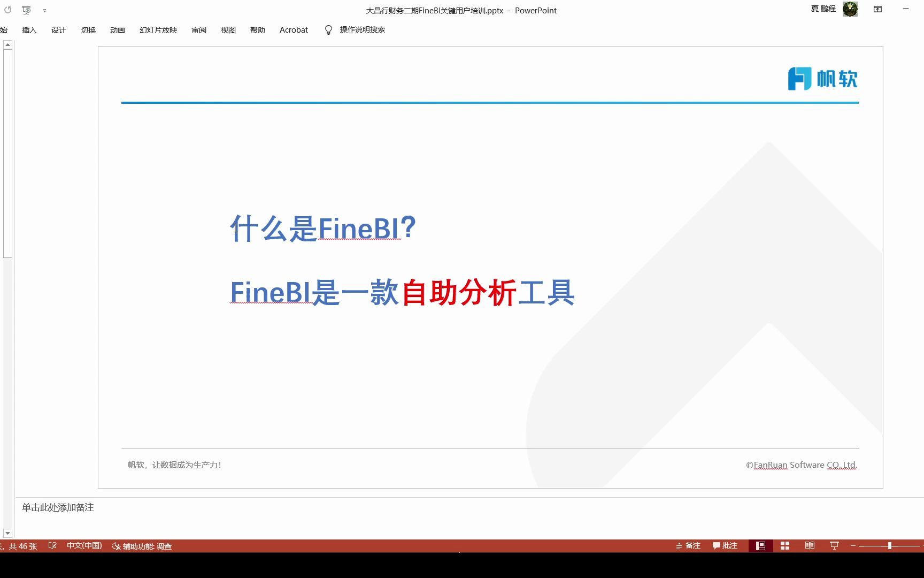Click the slide title 什么是FineBI?
Image resolution: width=924 pixels, height=578 pixels.
(x=323, y=228)
